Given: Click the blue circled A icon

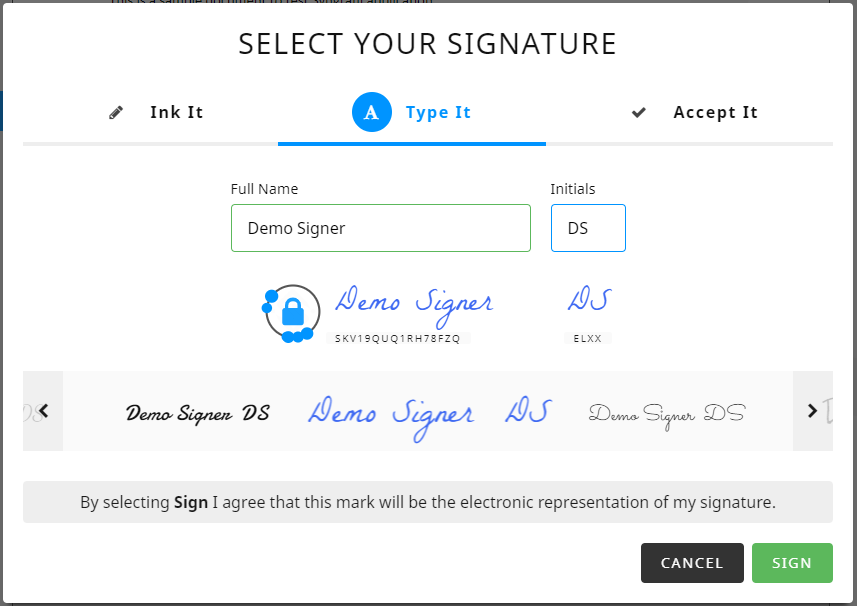Looking at the screenshot, I should (x=372, y=112).
